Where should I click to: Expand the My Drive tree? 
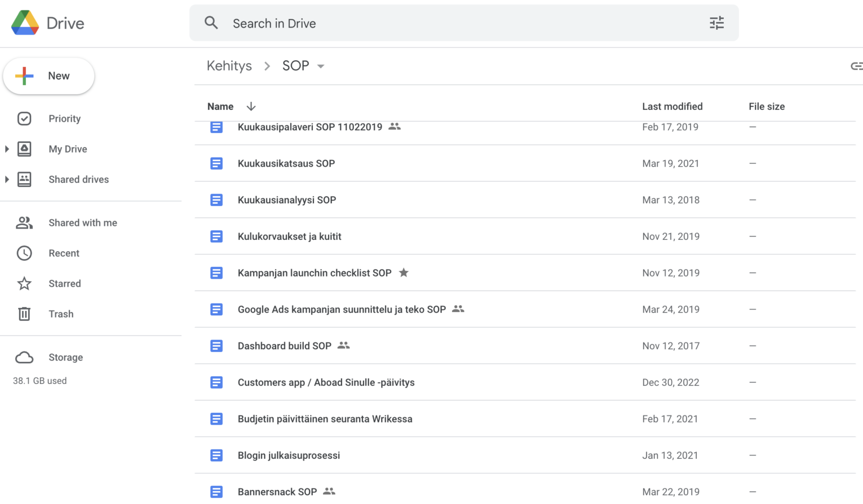point(7,149)
